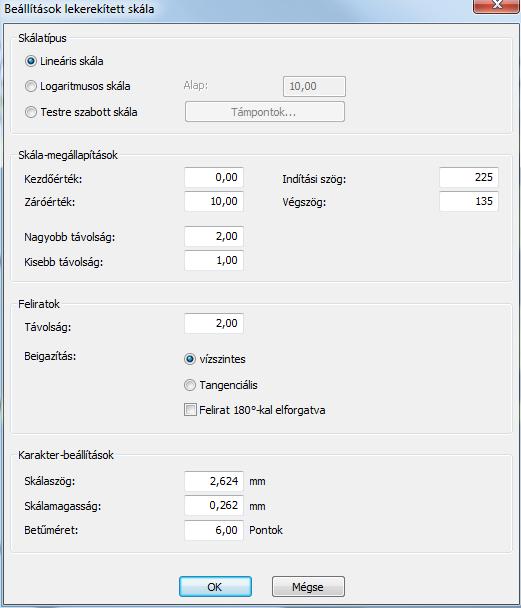
Task: Confirm settings with the OK button
Action: click(x=215, y=587)
